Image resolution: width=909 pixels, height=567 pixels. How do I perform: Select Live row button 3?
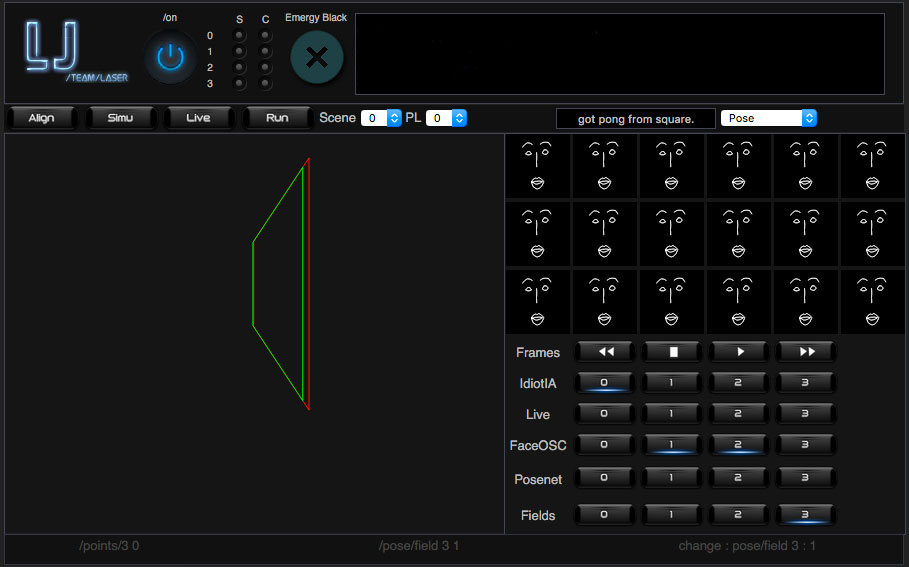click(x=806, y=413)
